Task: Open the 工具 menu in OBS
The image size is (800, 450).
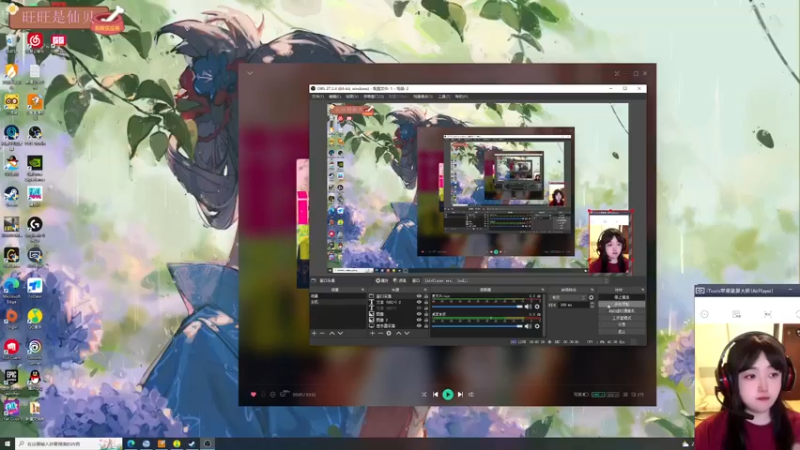Action: click(x=444, y=96)
